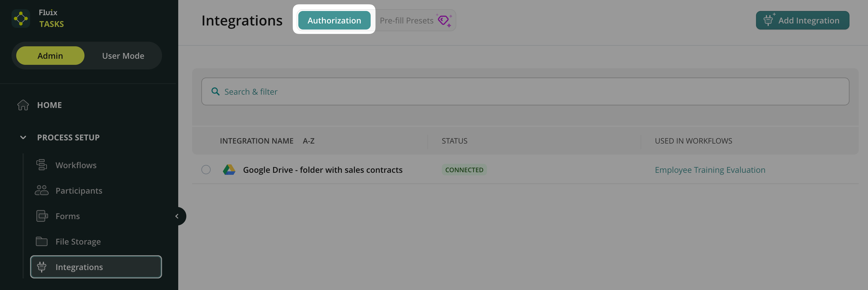The width and height of the screenshot is (868, 290).
Task: Collapse the Process Setup section chevron
Action: pos(23,137)
